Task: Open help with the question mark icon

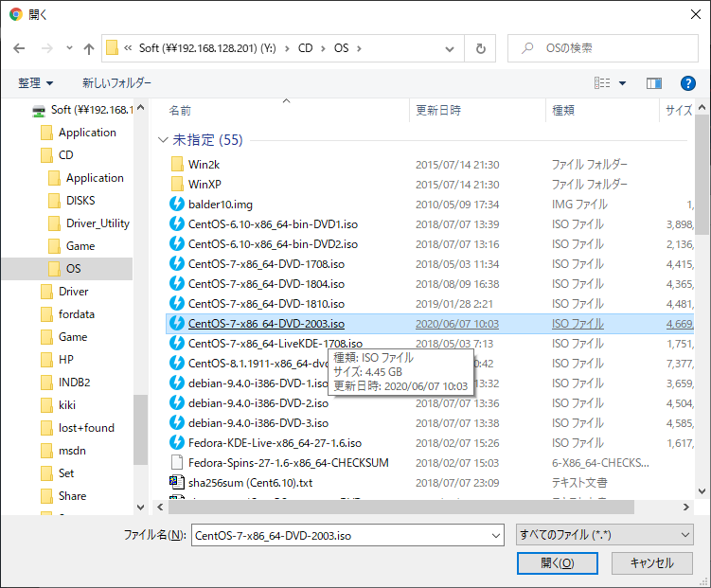Action: click(x=688, y=83)
